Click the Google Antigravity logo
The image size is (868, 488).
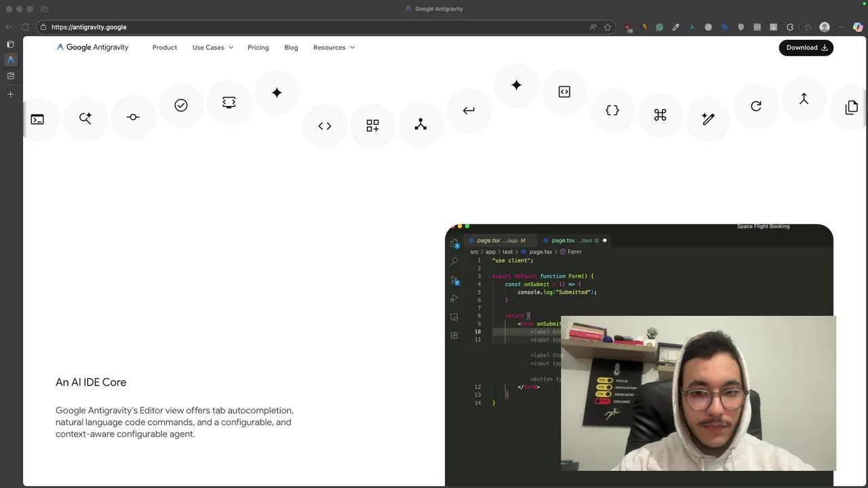pos(92,47)
